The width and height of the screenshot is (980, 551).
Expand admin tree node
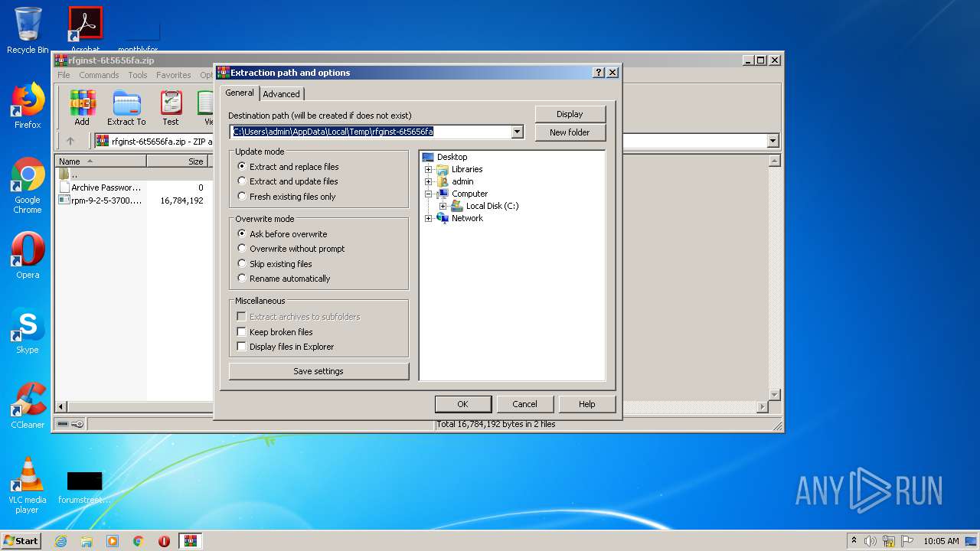[429, 181]
